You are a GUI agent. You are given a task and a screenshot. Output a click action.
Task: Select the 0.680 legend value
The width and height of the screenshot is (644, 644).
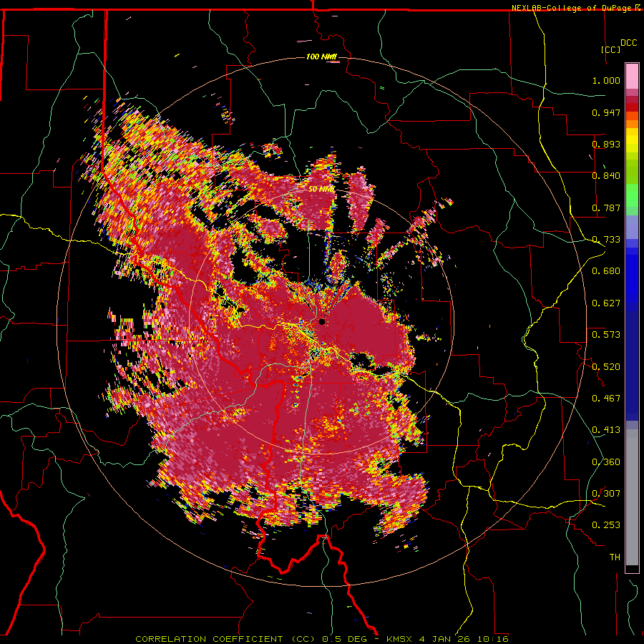click(x=606, y=271)
